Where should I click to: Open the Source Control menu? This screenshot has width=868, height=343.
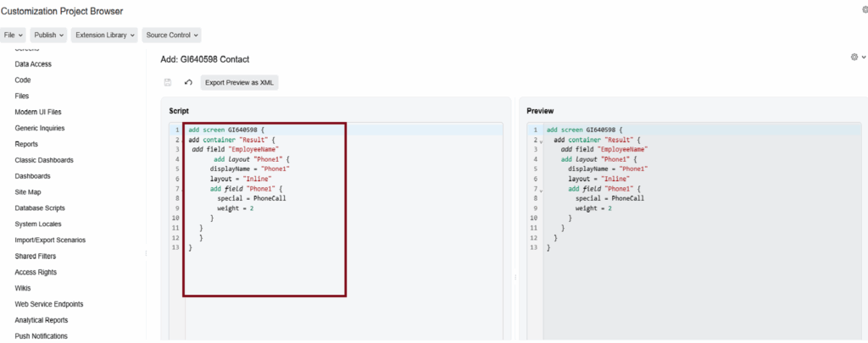click(172, 36)
